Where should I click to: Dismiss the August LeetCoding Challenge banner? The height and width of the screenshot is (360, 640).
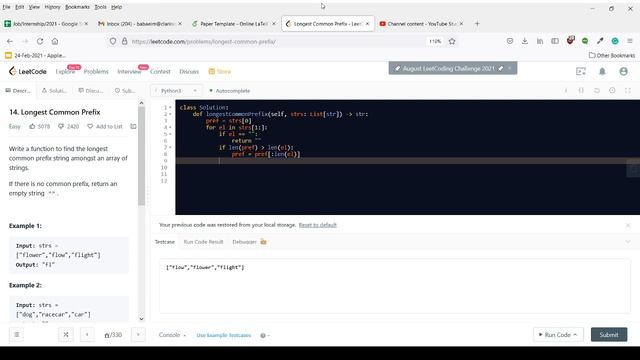(510, 69)
